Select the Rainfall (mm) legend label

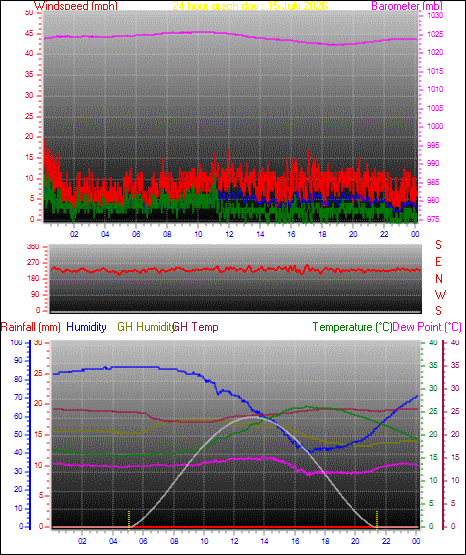pos(31,327)
